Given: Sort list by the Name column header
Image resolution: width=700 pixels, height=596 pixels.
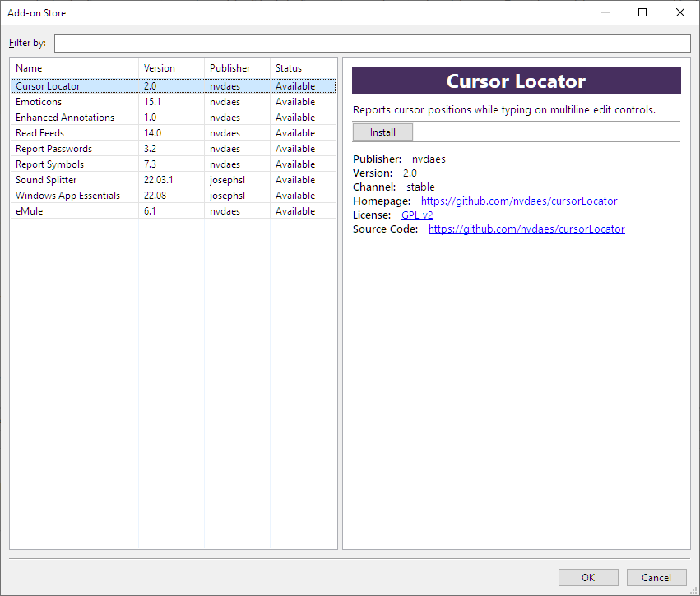Looking at the screenshot, I should 74,68.
